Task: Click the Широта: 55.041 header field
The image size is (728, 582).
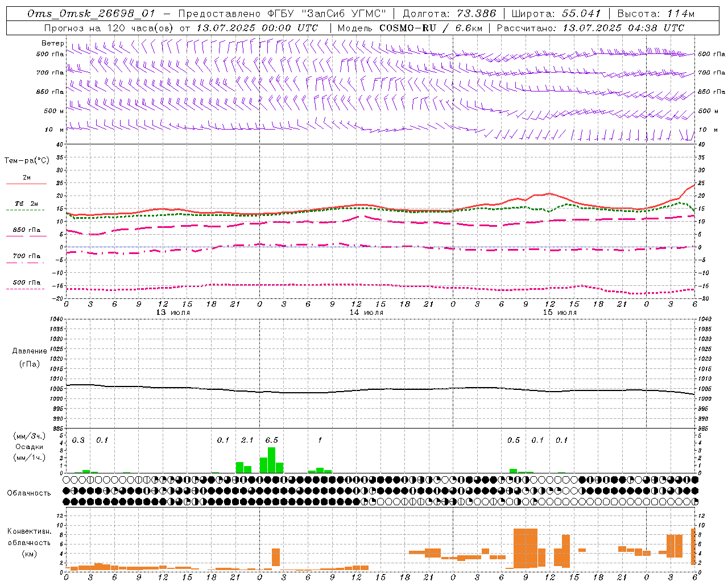Action: pyautogui.click(x=556, y=14)
